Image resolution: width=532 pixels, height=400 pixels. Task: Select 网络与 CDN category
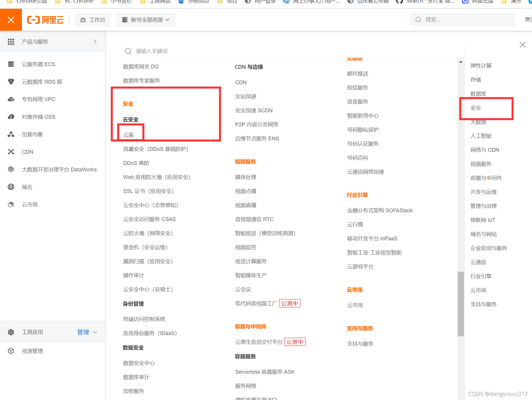(x=485, y=150)
